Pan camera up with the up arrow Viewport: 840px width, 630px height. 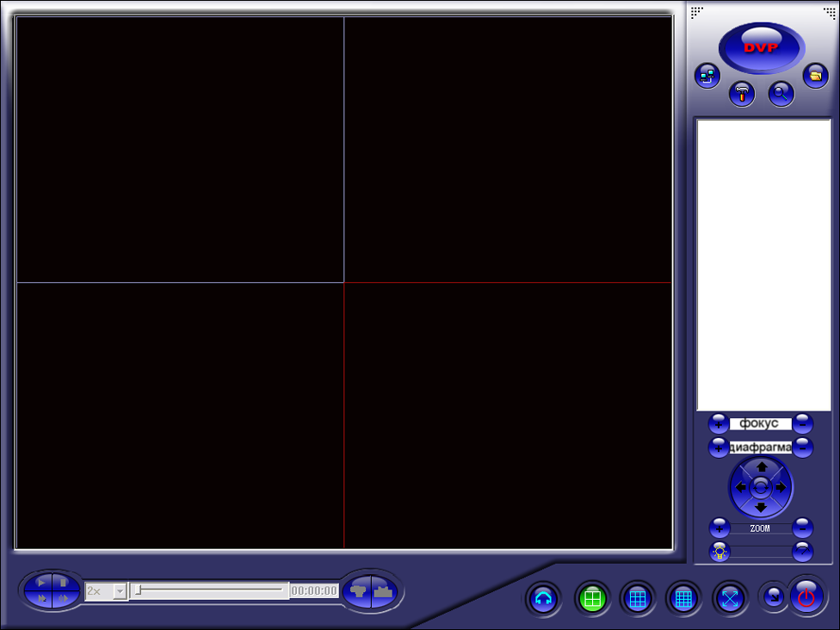tap(761, 467)
